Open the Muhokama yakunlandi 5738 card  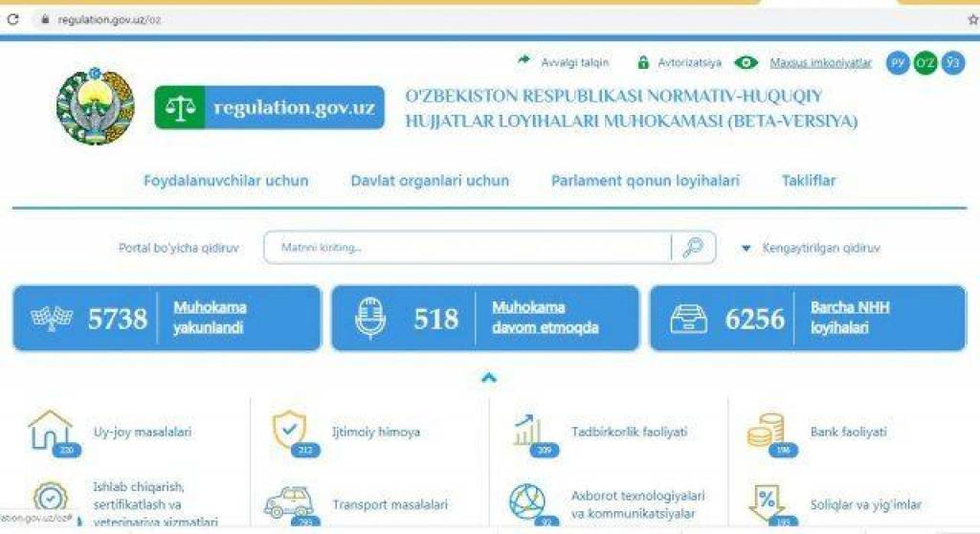[167, 318]
